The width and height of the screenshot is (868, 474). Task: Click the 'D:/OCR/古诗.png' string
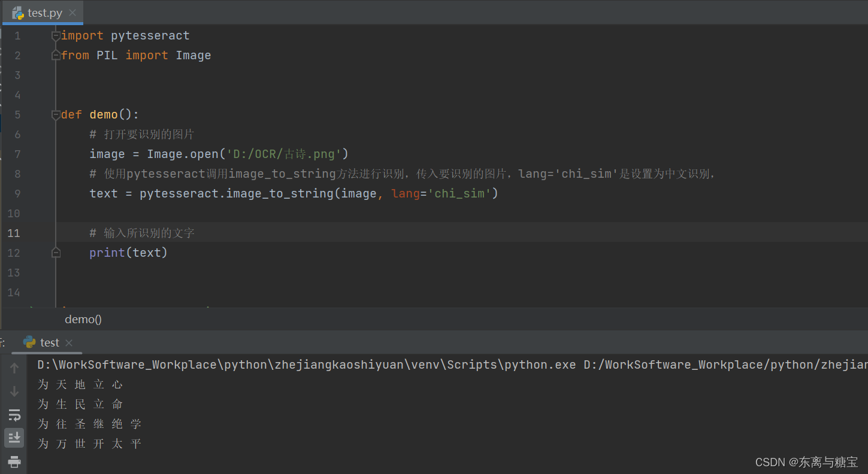(283, 154)
